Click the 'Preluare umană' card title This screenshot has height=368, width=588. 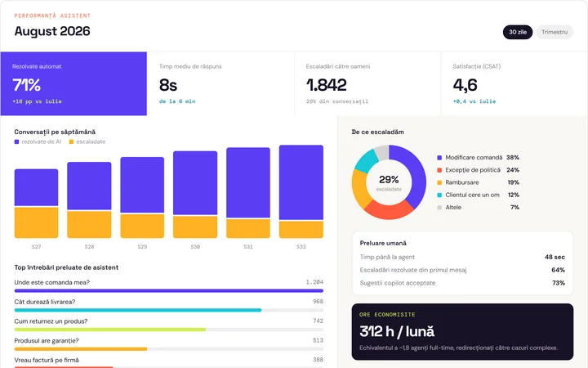click(x=383, y=244)
